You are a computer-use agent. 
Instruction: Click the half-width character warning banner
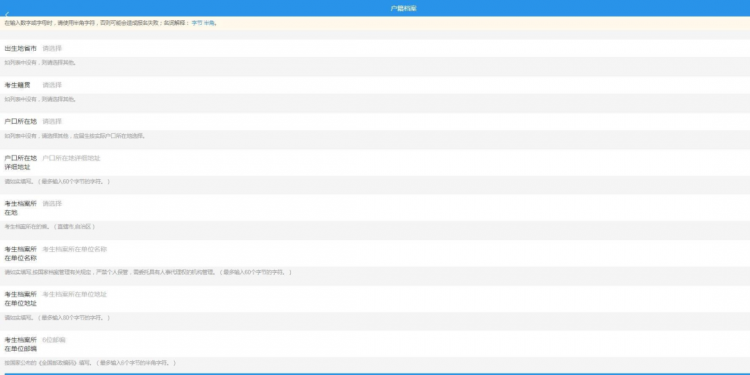point(375,23)
